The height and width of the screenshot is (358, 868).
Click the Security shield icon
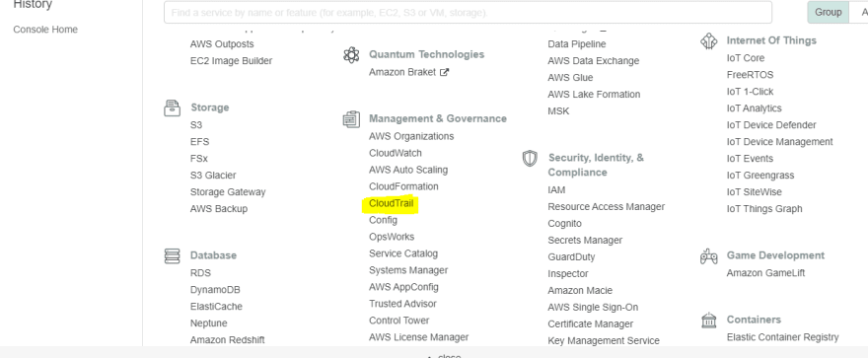tap(530, 158)
